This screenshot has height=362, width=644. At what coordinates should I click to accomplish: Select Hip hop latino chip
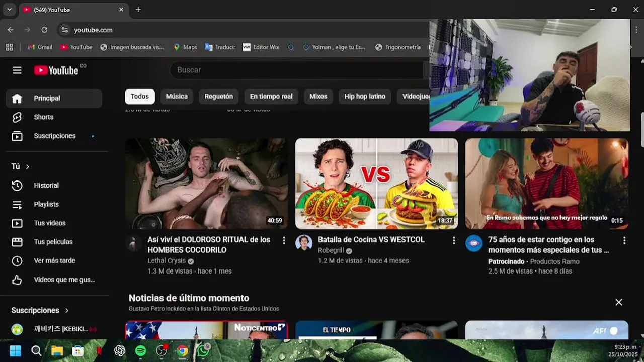coord(365,96)
